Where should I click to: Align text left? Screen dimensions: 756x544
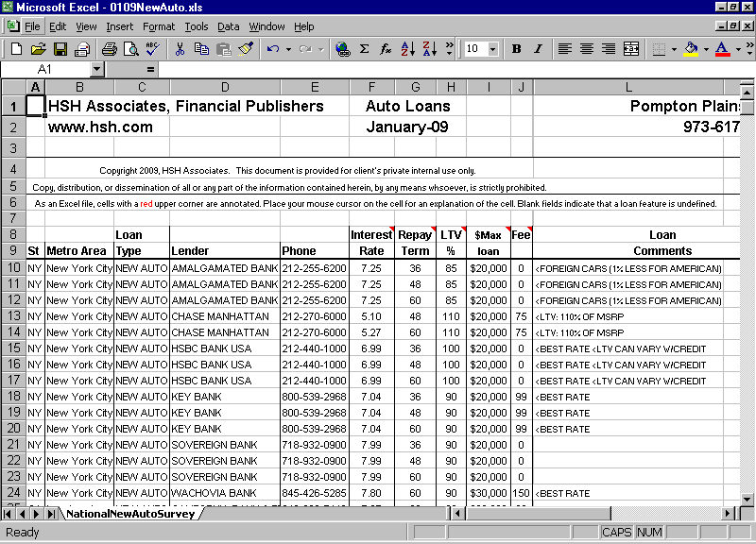pos(564,49)
